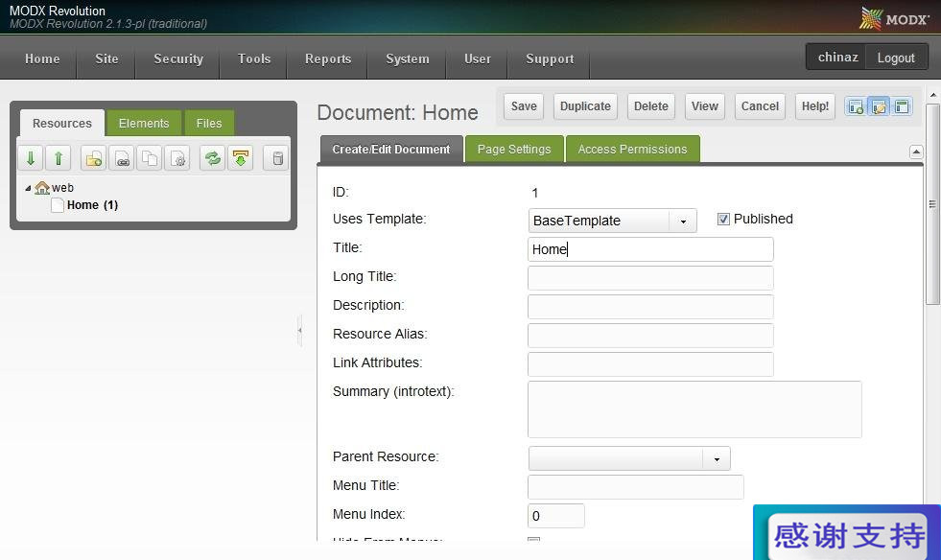Screen dimensions: 941x560
Task: Click the new symlink (two pages) icon
Action: point(150,158)
